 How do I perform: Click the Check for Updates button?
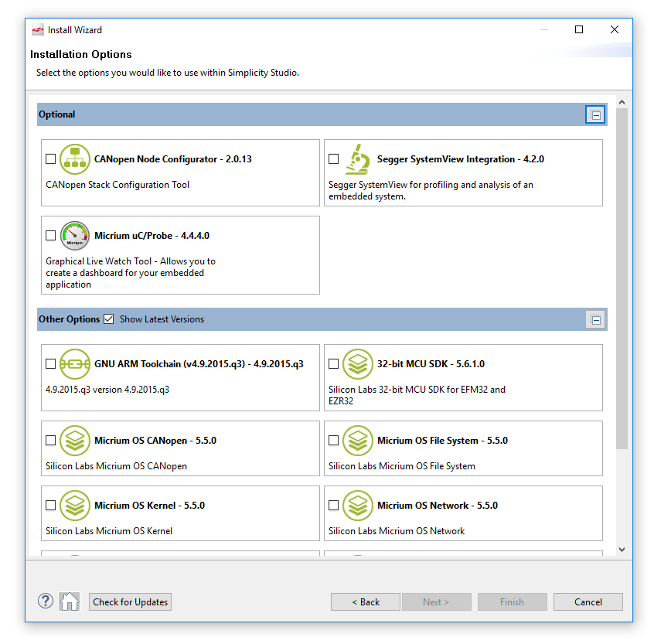[x=130, y=602]
